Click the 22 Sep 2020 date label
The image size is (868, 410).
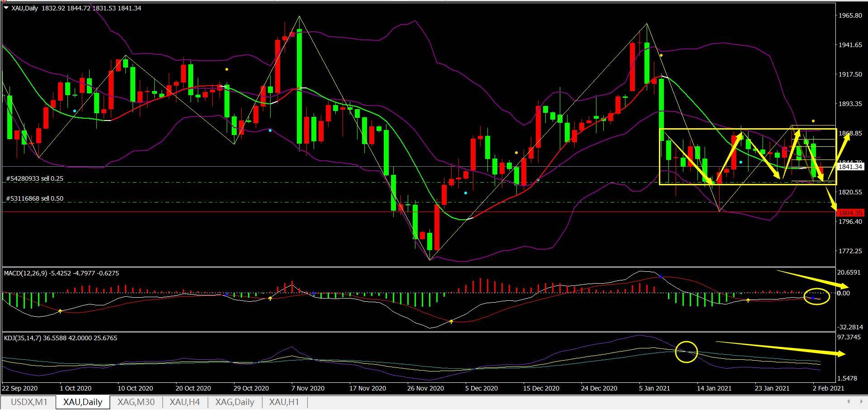(x=20, y=388)
